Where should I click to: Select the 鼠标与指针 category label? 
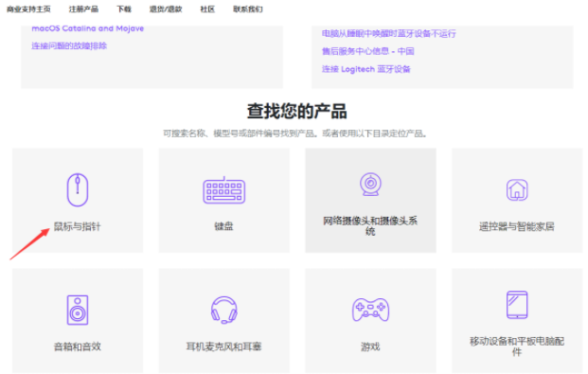[x=78, y=226]
